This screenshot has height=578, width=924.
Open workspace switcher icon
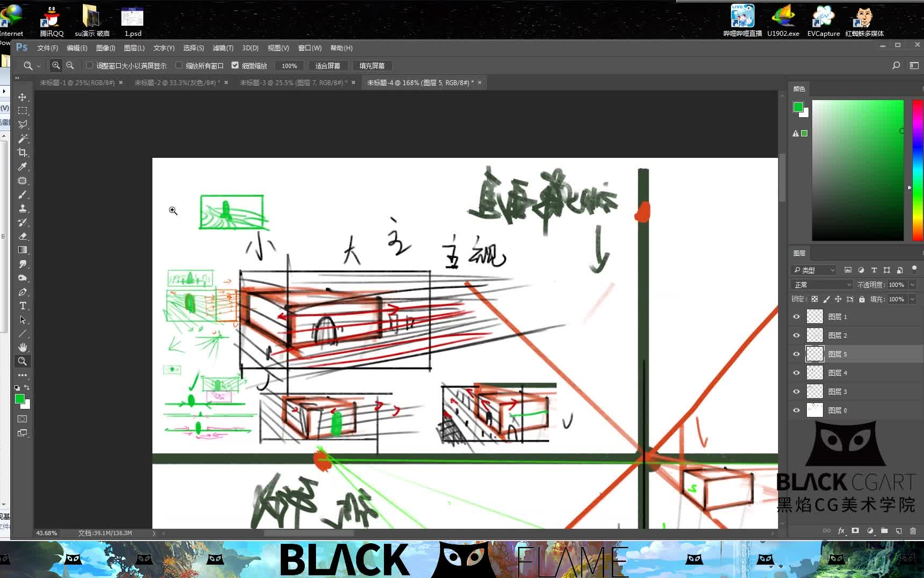pyautogui.click(x=914, y=65)
